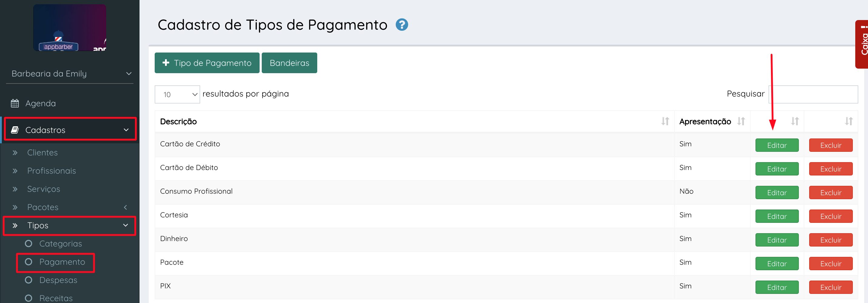Click the appbarber logo thumbnail
Viewport: 868px width, 303px height.
coord(70,28)
